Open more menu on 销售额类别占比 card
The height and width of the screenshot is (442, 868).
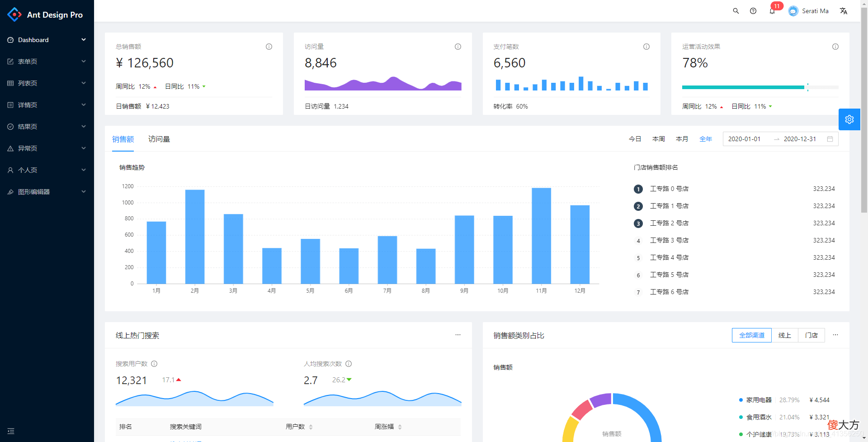pyautogui.click(x=835, y=335)
